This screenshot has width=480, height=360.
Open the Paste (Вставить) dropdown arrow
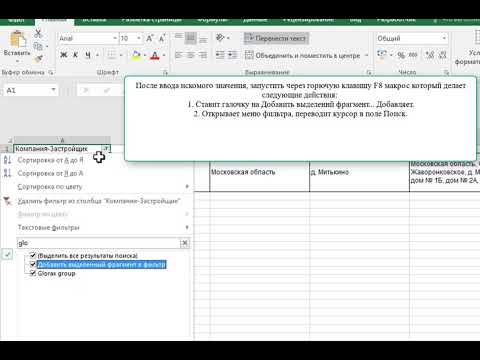coord(17,61)
